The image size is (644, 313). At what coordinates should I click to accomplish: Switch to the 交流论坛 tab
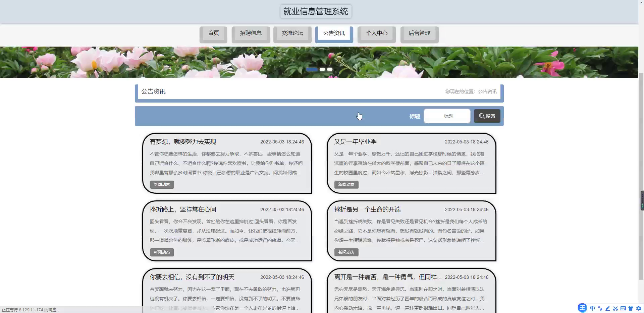tap(292, 33)
